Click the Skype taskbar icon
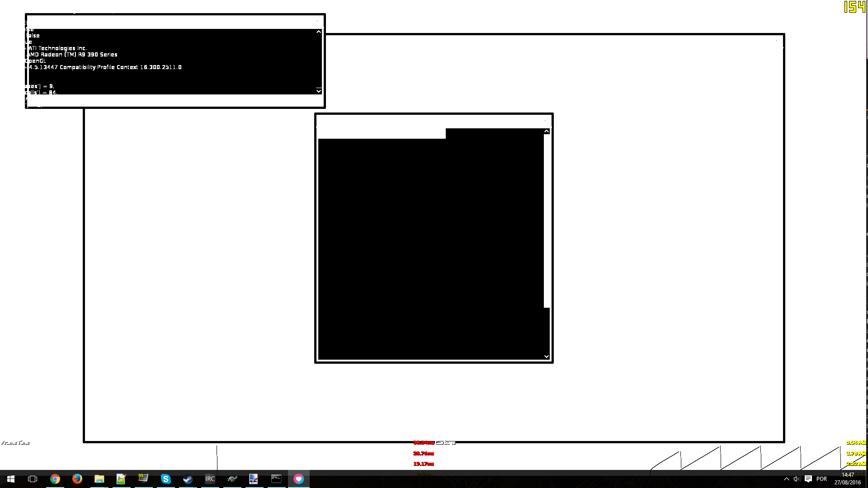 pos(166,479)
